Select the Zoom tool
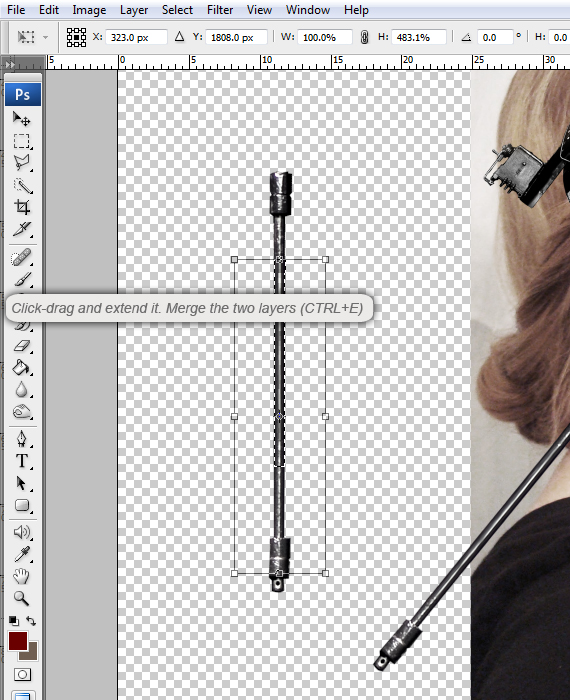This screenshot has width=570, height=700. tap(21, 598)
